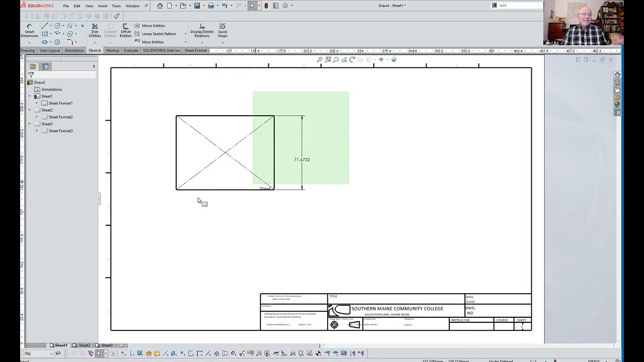This screenshot has width=644, height=362.
Task: Switch to the View Layout tab
Action: [49, 50]
